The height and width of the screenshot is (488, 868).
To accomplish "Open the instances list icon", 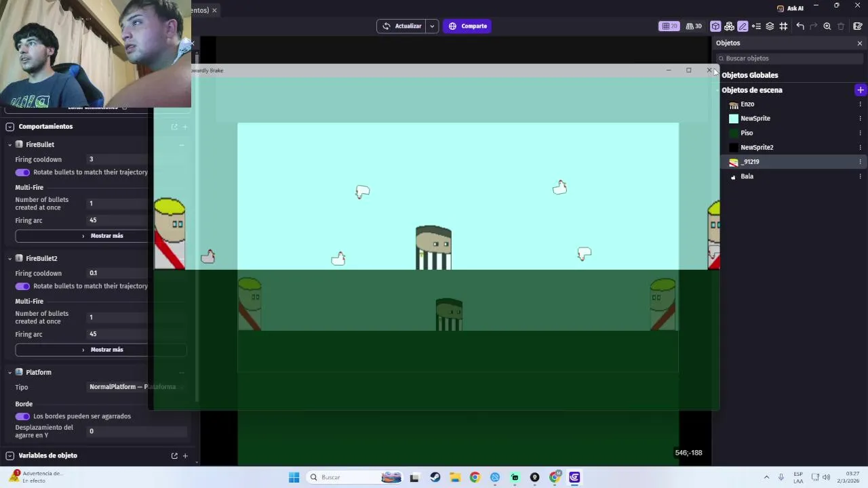I will tap(756, 26).
